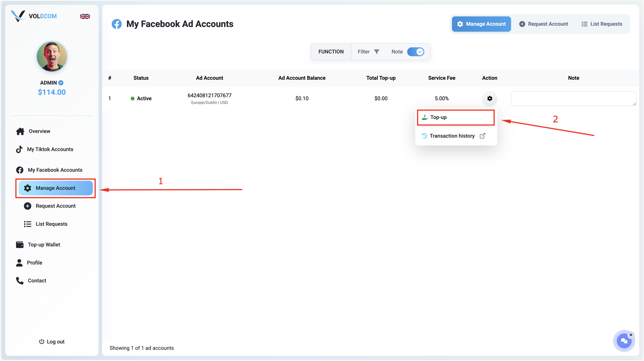Switch to Manage Account top tab
The width and height of the screenshot is (644, 361).
(x=481, y=24)
